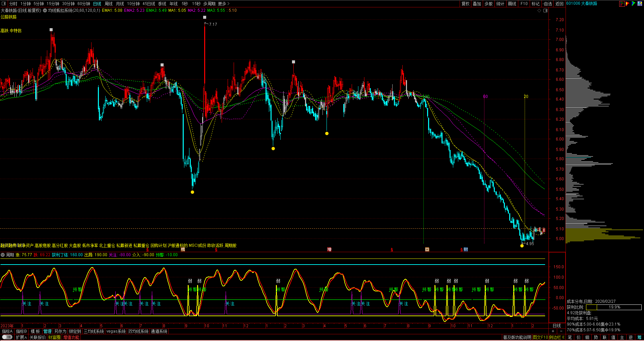
Task: Click the diamond icon above the price axis
Action: click(539, 10)
